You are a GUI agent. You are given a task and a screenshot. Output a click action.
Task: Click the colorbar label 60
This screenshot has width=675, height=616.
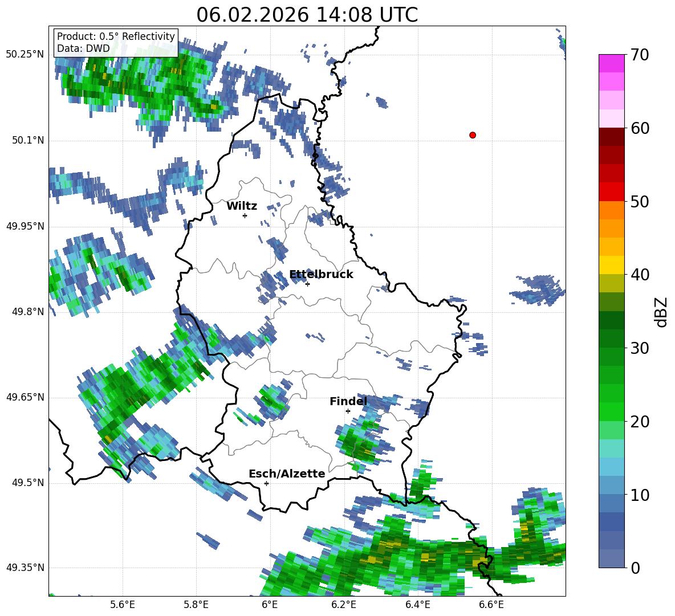[639, 128]
